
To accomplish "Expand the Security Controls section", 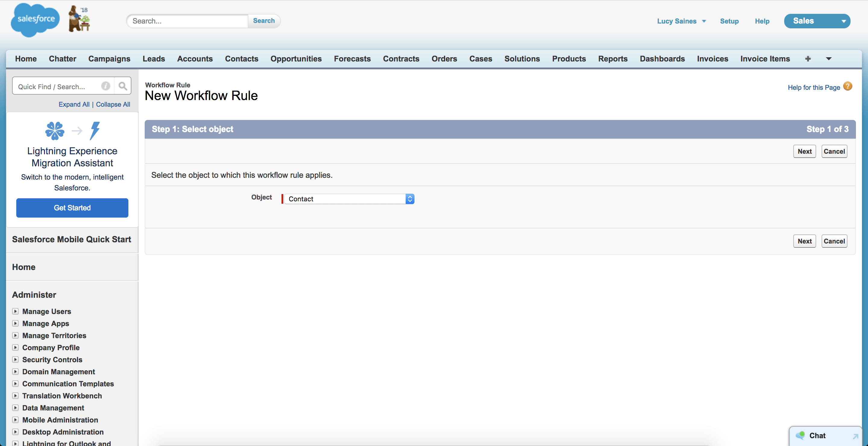I will coord(15,360).
